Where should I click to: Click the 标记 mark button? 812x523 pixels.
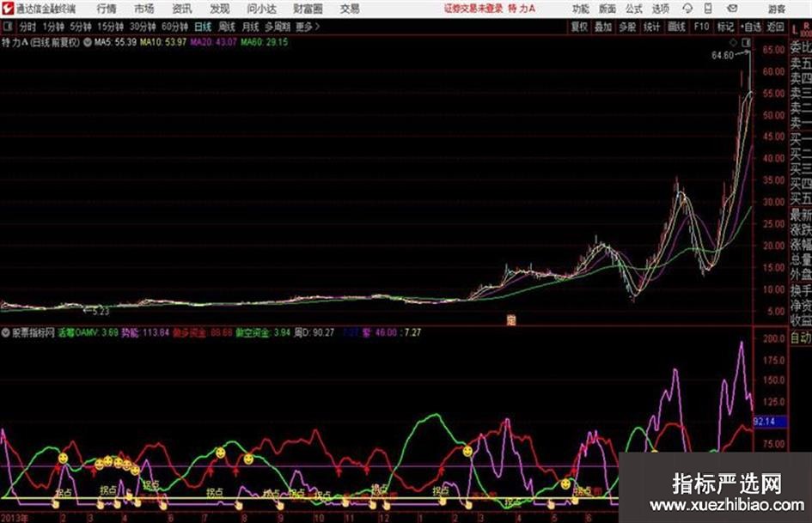(725, 27)
